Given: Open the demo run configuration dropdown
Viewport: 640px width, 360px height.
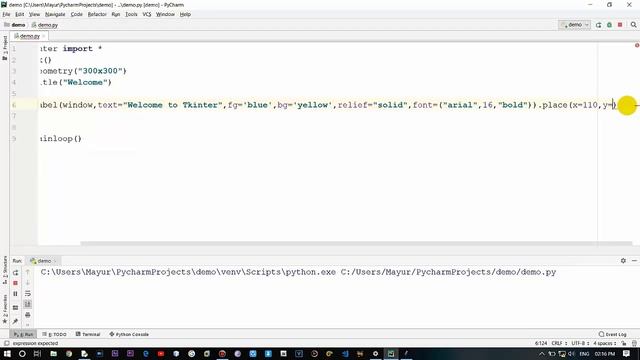Looking at the screenshot, I should click(574, 25).
